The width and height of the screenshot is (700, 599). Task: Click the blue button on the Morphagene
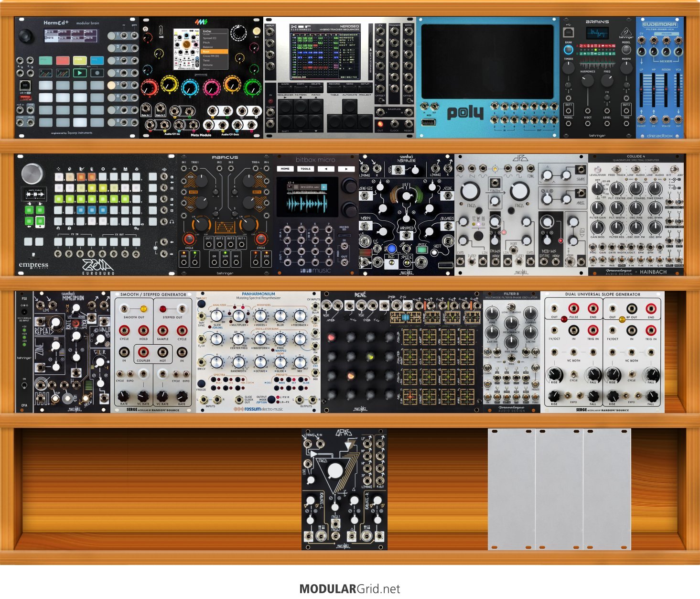(x=392, y=249)
